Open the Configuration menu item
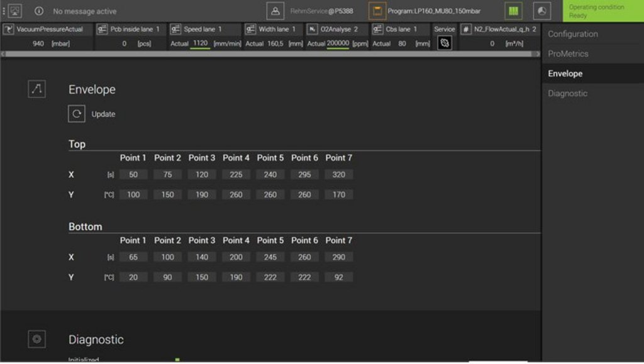644x364 pixels. [572, 34]
